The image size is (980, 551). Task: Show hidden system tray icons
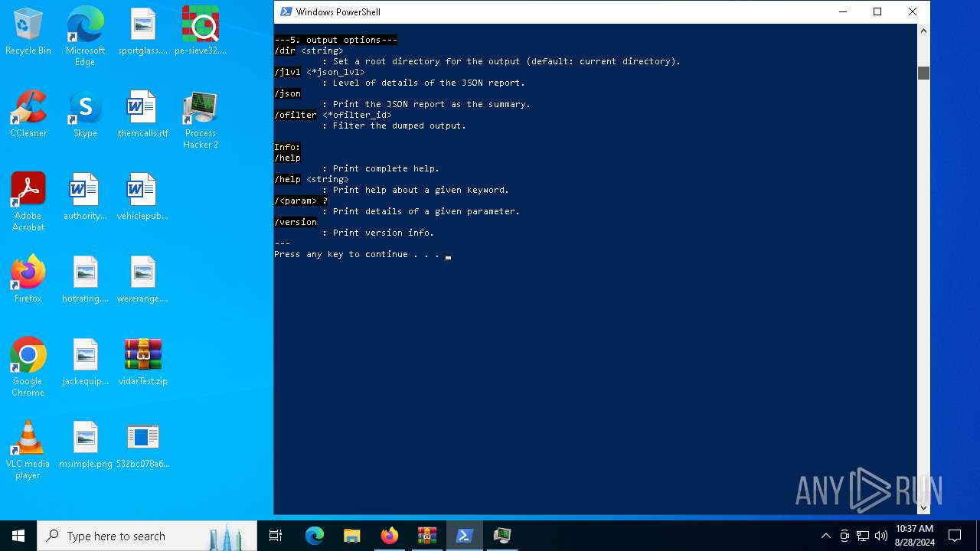(x=825, y=536)
